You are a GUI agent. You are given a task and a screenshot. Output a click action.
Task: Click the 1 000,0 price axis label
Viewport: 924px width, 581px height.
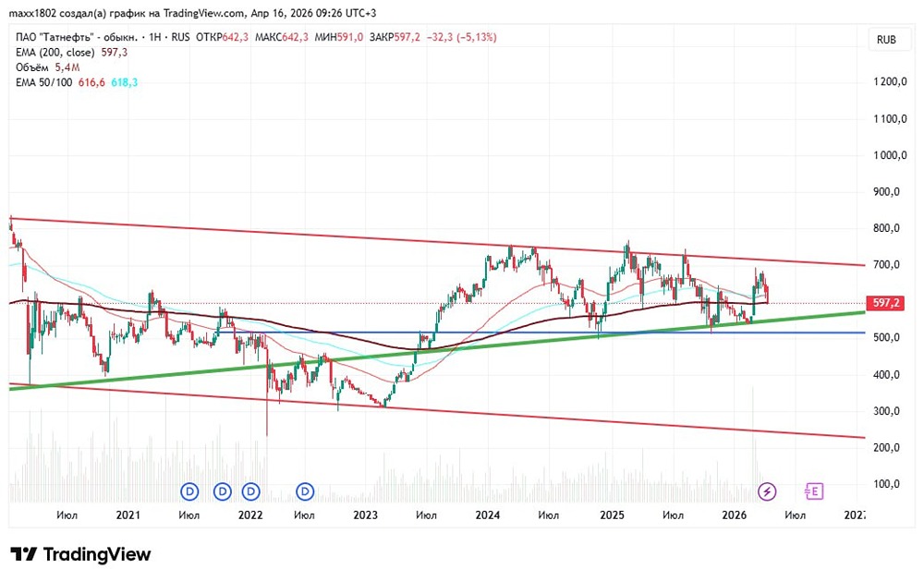pyautogui.click(x=889, y=155)
